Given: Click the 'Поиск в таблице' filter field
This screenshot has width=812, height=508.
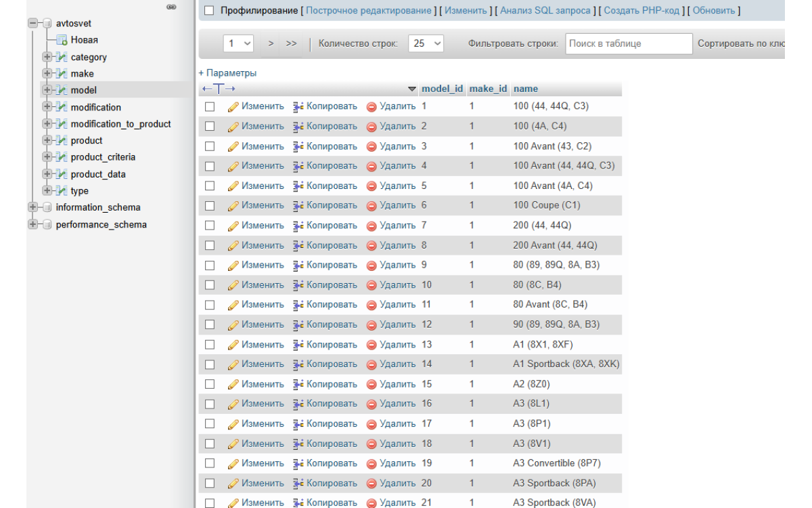Looking at the screenshot, I should [x=629, y=43].
